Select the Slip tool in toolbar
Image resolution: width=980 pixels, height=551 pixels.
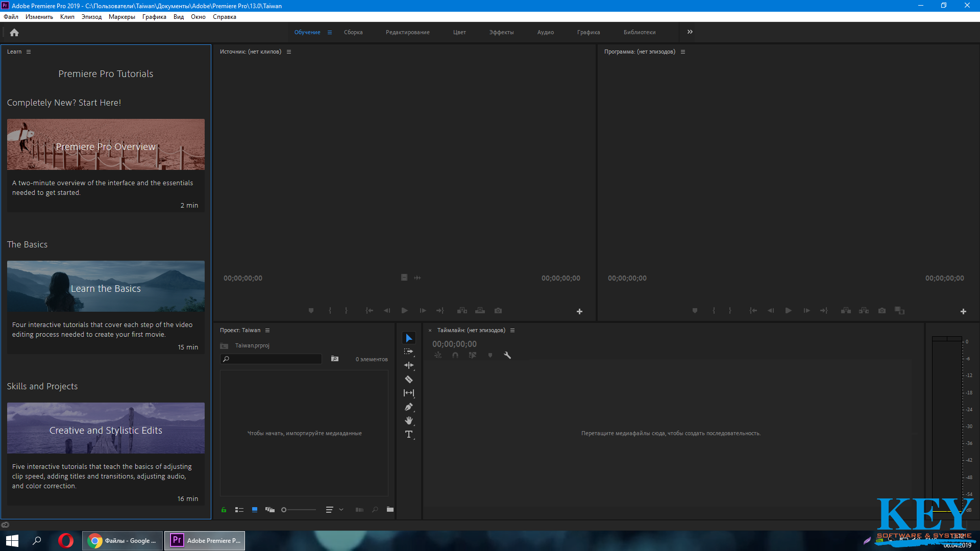point(408,392)
